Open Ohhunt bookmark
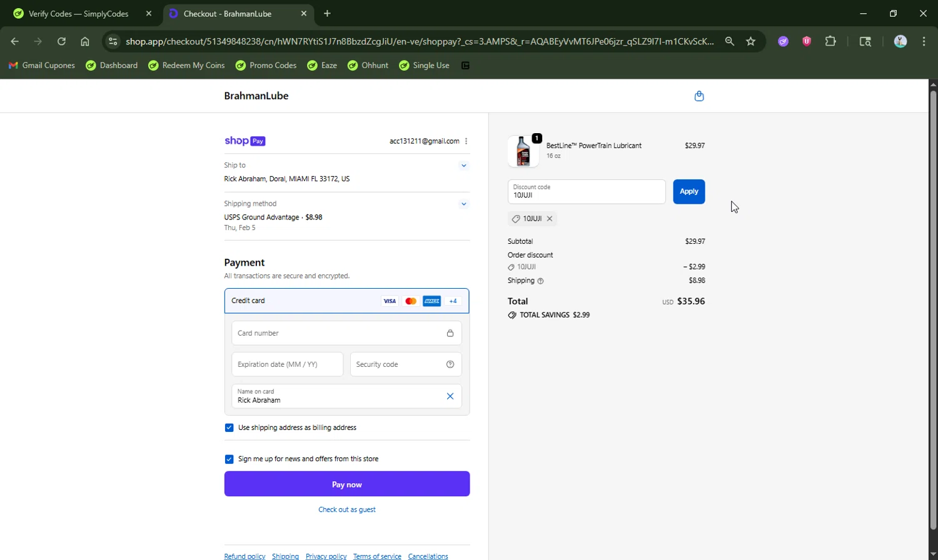The height and width of the screenshot is (560, 938). (368, 66)
